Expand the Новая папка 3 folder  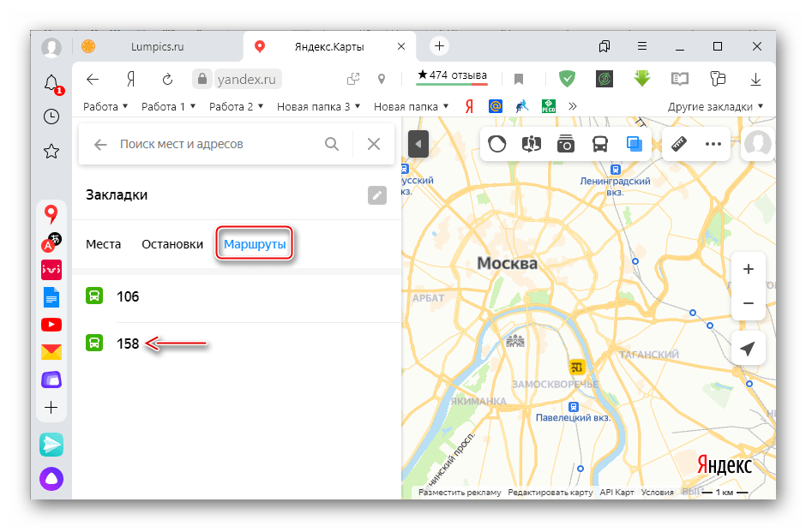click(318, 107)
